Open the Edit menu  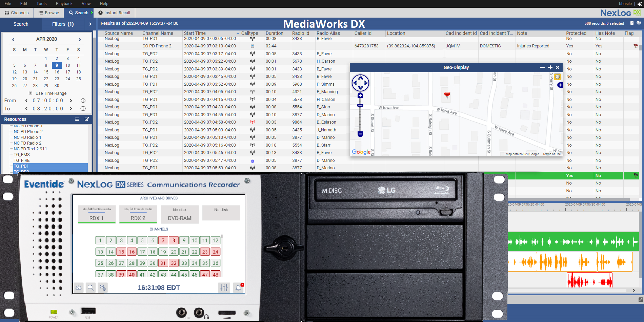point(24,4)
